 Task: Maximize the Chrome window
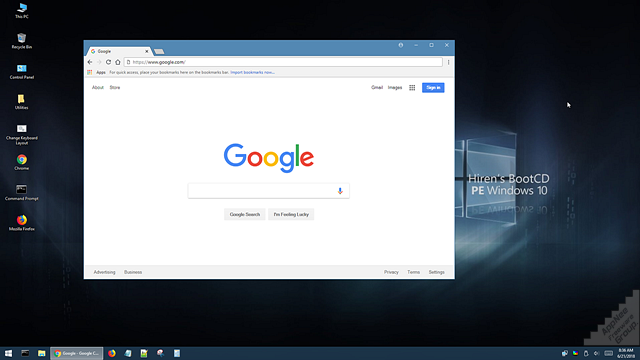(x=431, y=45)
